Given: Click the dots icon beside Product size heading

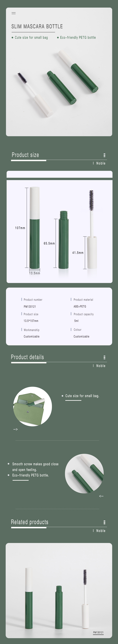Looking at the screenshot, I should click(x=104, y=155).
